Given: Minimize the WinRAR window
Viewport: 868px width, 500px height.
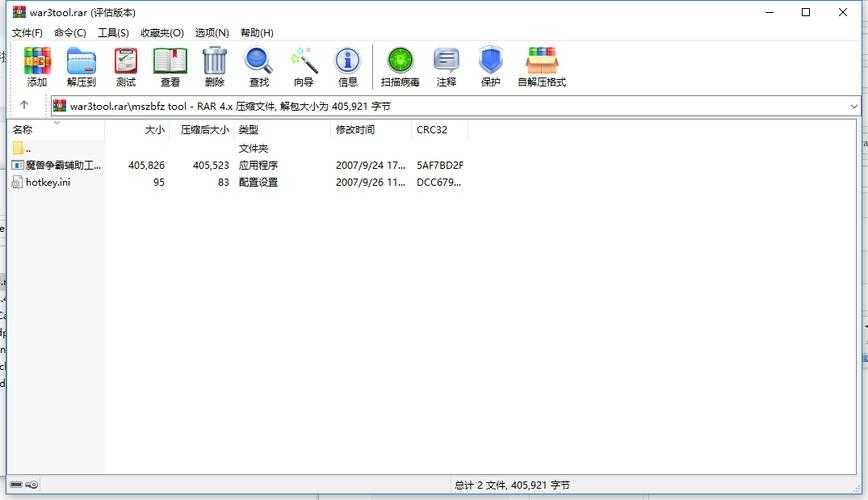Looking at the screenshot, I should tap(769, 12).
